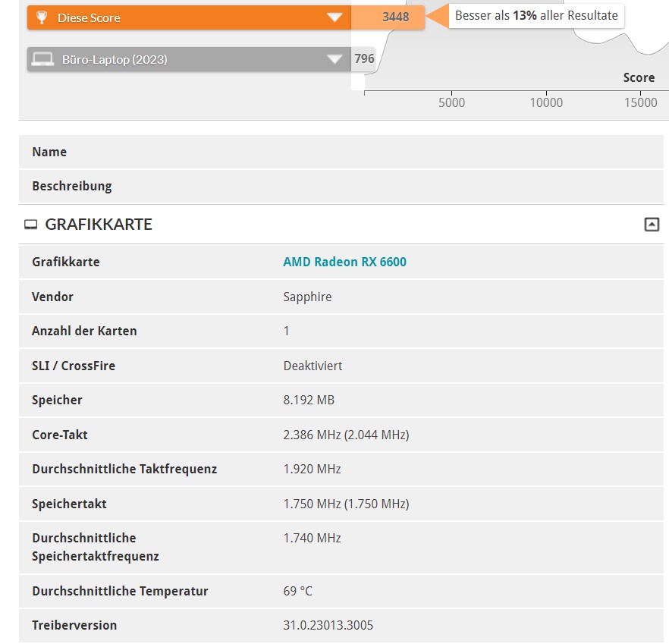Image resolution: width=669 pixels, height=644 pixels.
Task: Collapse the GRAFIKKARTE section with arrow box
Action: pos(652,225)
